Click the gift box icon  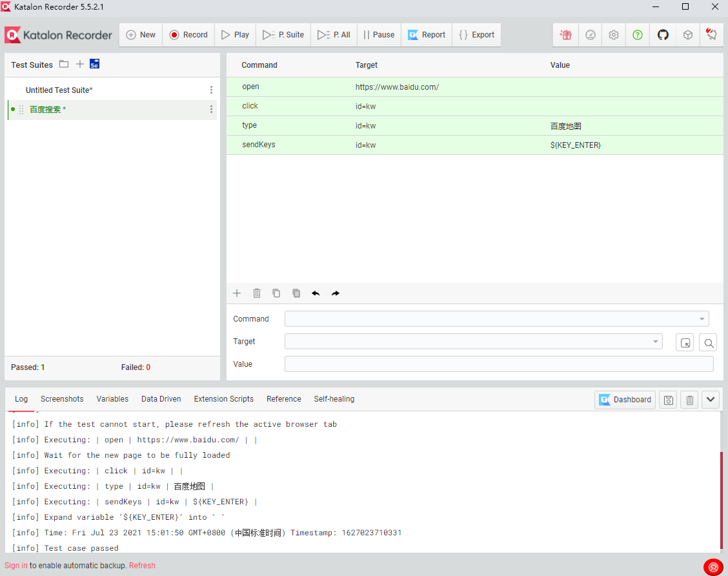tap(565, 35)
